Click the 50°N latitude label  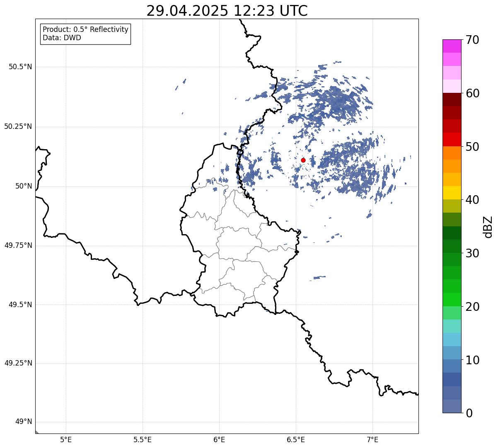pyautogui.click(x=24, y=186)
